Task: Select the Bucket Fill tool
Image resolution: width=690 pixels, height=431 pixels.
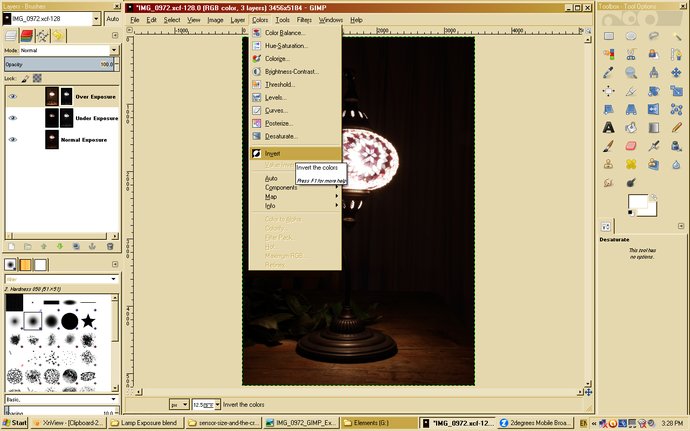Action: point(631,127)
